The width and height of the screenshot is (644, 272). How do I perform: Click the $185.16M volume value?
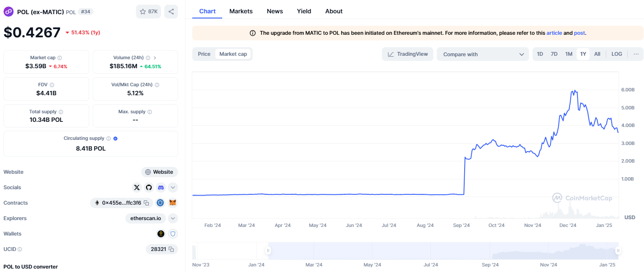pyautogui.click(x=124, y=66)
